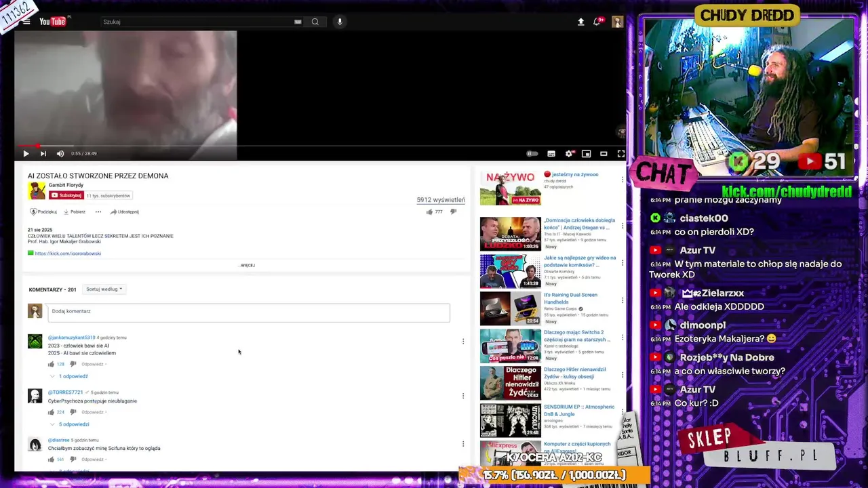Click the Udostępnij share button

(124, 211)
